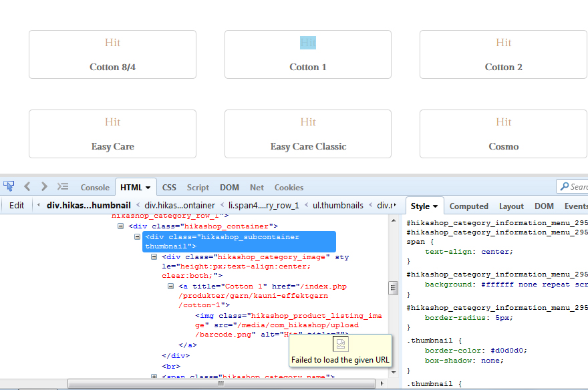Screen dimensions: 588x390
Task: Open the command line popup icon
Action: tap(63, 186)
